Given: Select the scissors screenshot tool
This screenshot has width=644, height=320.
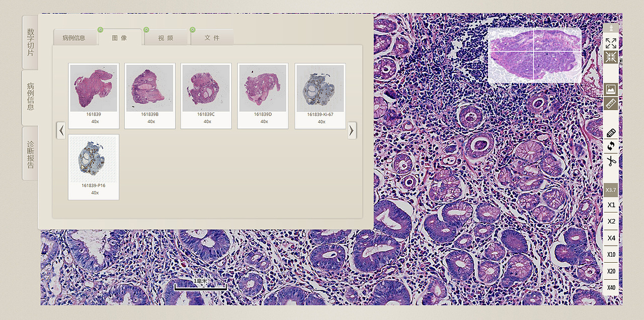Looking at the screenshot, I should (611, 161).
